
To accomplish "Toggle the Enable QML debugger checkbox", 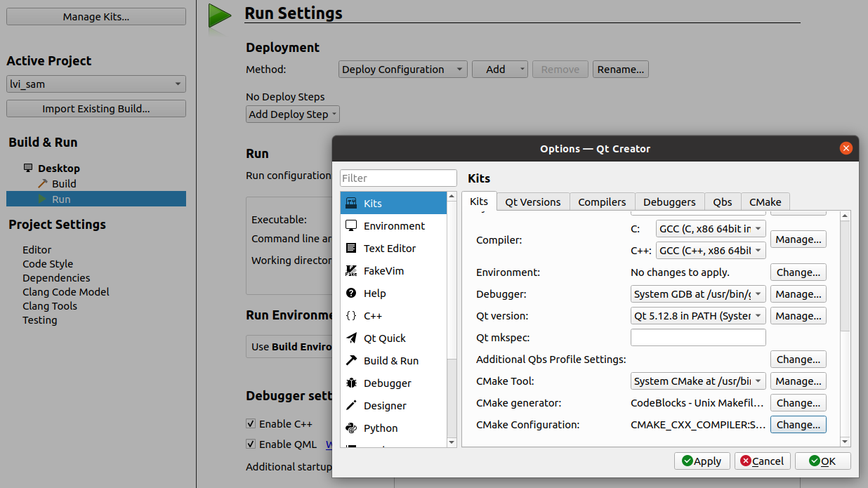I will tap(251, 444).
